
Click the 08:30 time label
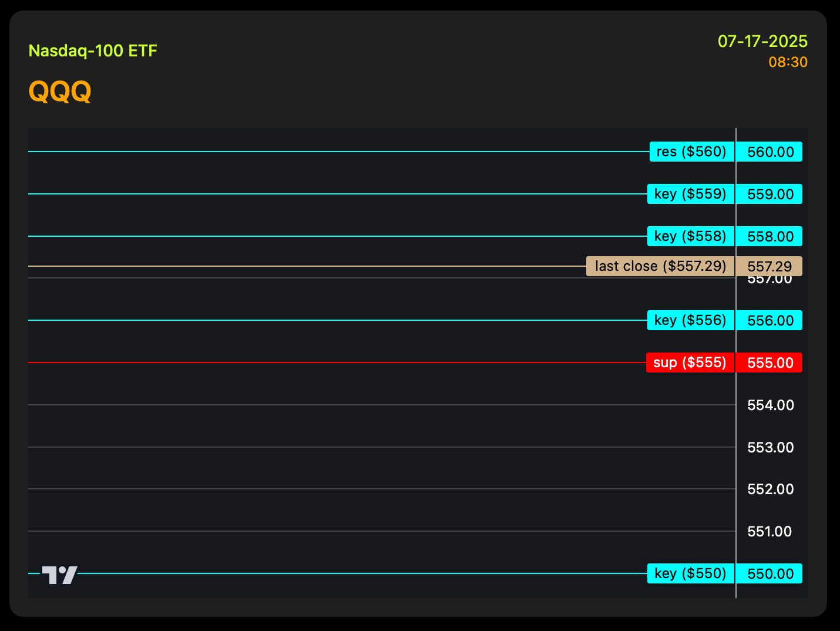pos(788,62)
